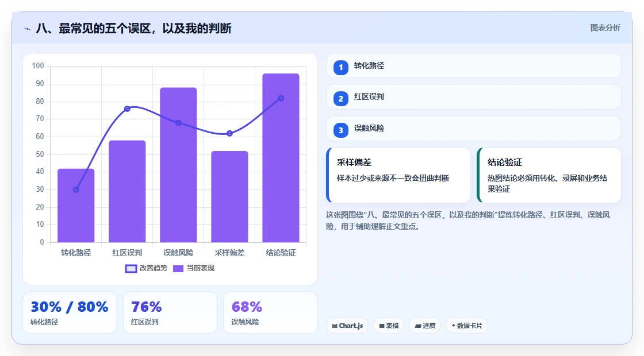Click the 30% / 80% stat card
Image resolution: width=644 pixels, height=356 pixels.
[70, 312]
